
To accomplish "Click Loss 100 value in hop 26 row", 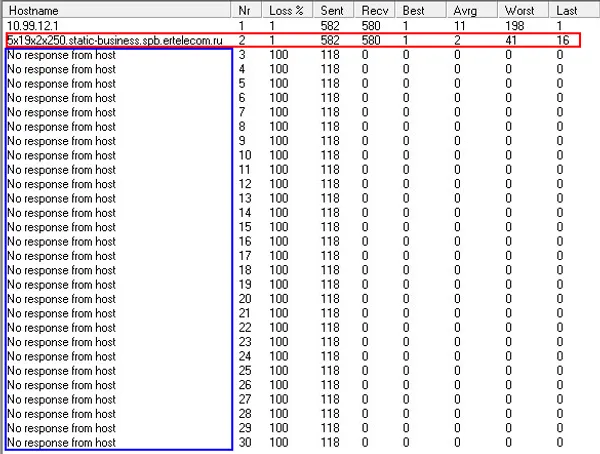I will coord(279,385).
